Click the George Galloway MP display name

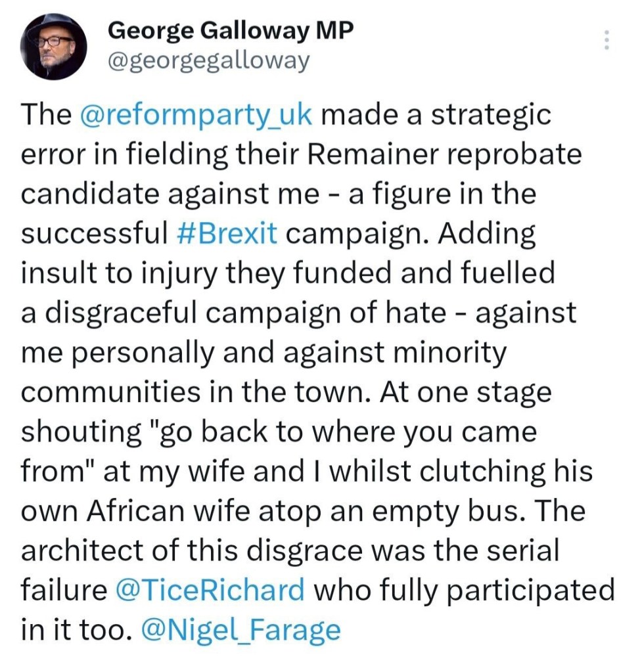click(x=229, y=30)
